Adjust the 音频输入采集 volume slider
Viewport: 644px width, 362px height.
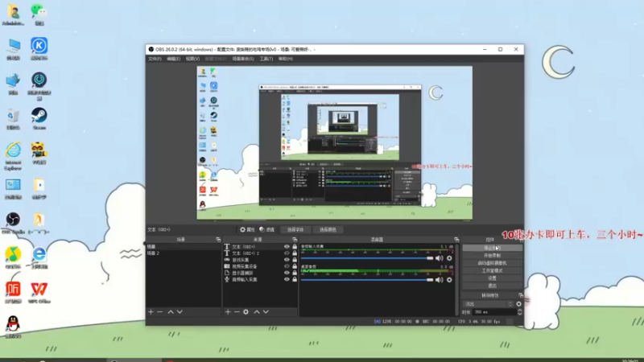pyautogui.click(x=367, y=258)
